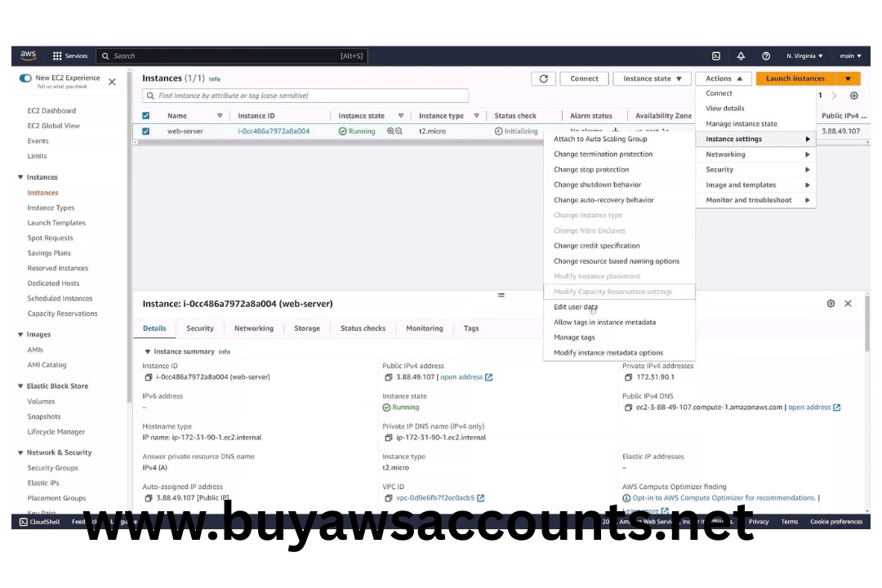Select Change termination protection

tap(603, 154)
